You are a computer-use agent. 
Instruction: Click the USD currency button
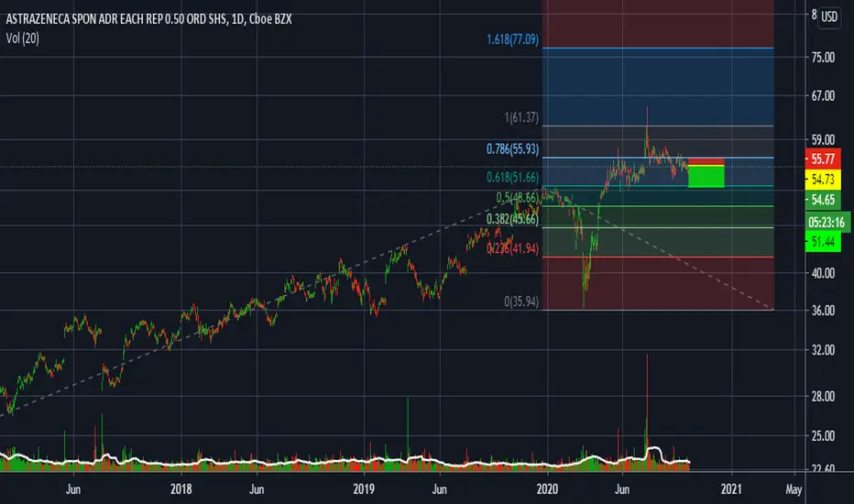click(x=829, y=16)
